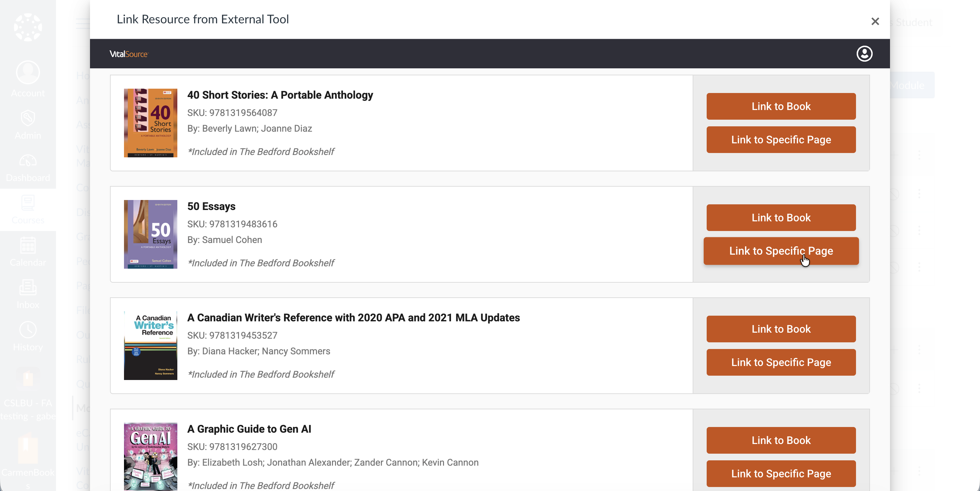Click the VitalSource logo in the dark header
980x491 pixels.
pyautogui.click(x=129, y=54)
